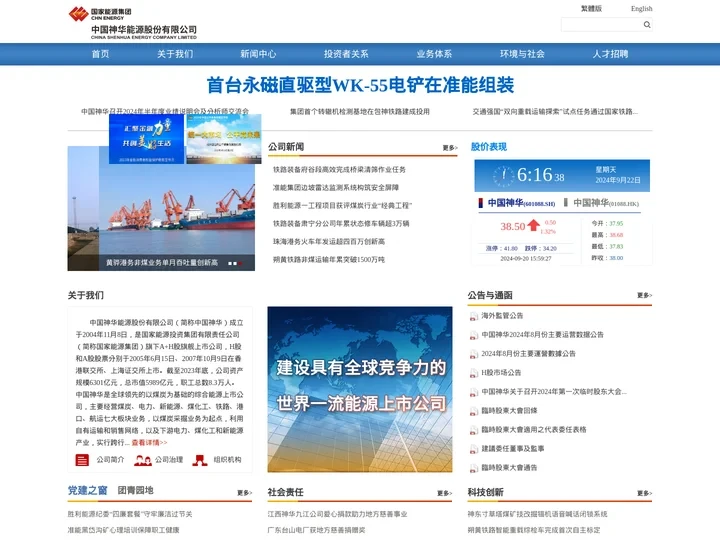
Task: Open news 朔黄铁路非煤运输年累突破1500万吨
Action: pos(329,259)
